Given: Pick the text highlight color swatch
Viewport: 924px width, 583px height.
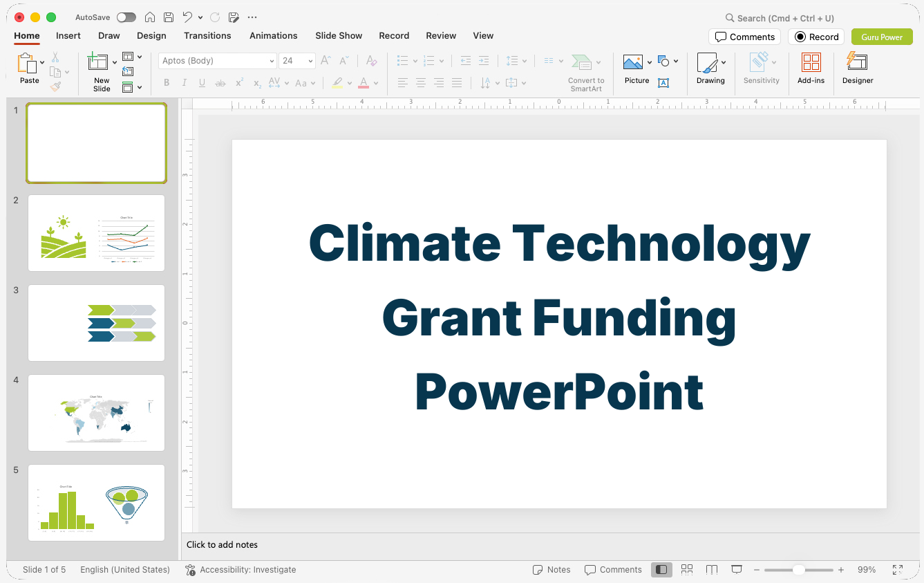Looking at the screenshot, I should (x=337, y=83).
